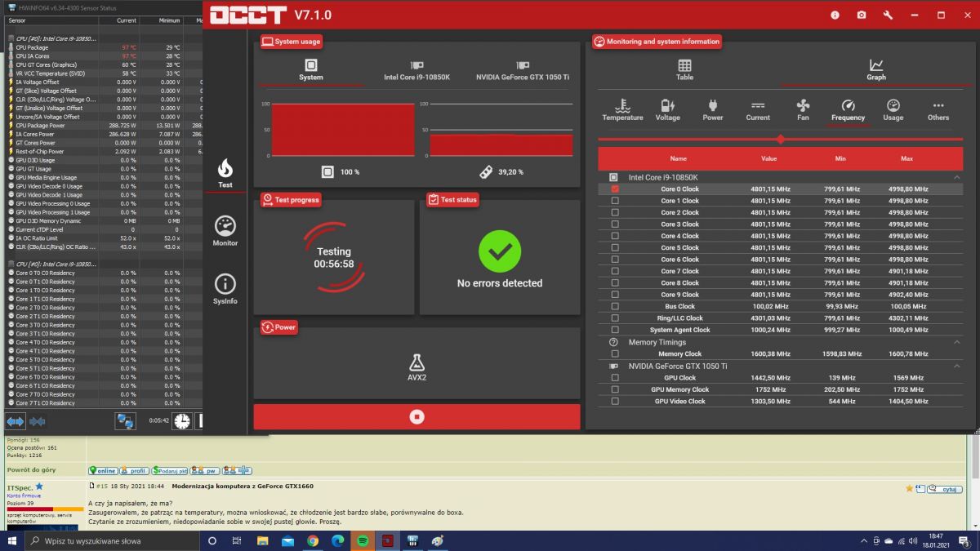The image size is (980, 551).
Task: Open Spotify from the taskbar
Action: pyautogui.click(x=363, y=540)
